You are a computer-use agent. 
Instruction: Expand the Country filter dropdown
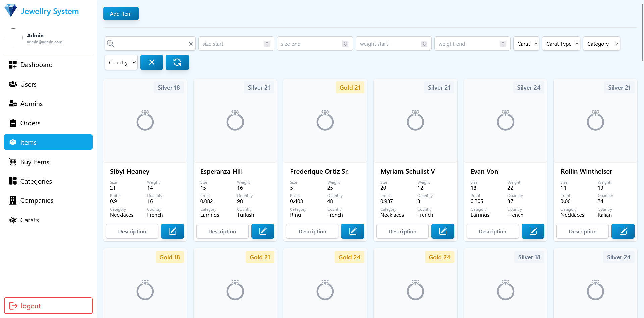(x=121, y=62)
